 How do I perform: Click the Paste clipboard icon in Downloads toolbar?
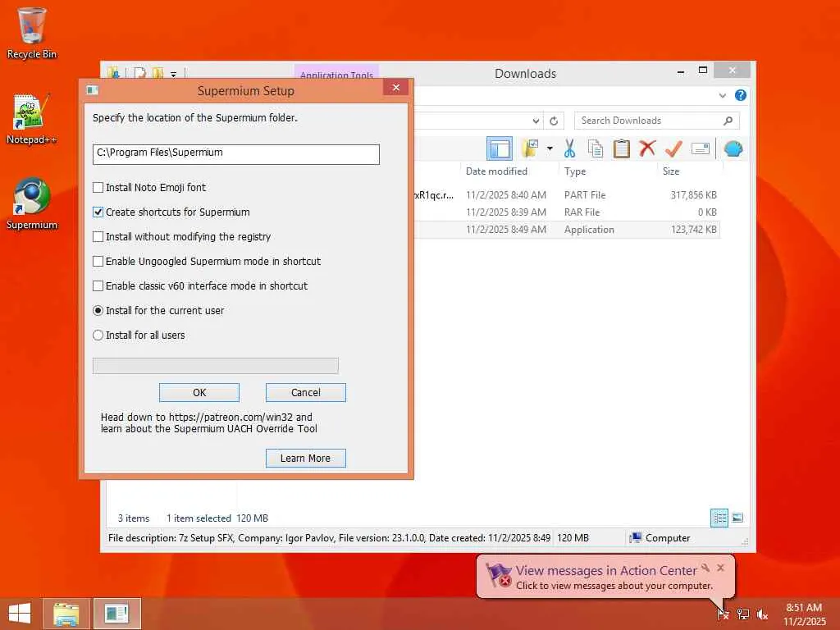622,148
